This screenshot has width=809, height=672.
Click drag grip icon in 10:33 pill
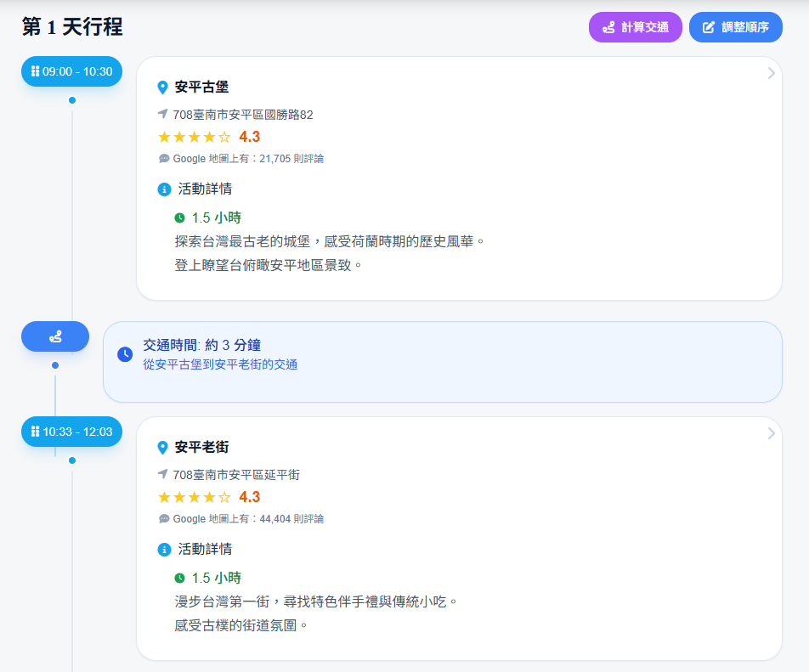[35, 432]
